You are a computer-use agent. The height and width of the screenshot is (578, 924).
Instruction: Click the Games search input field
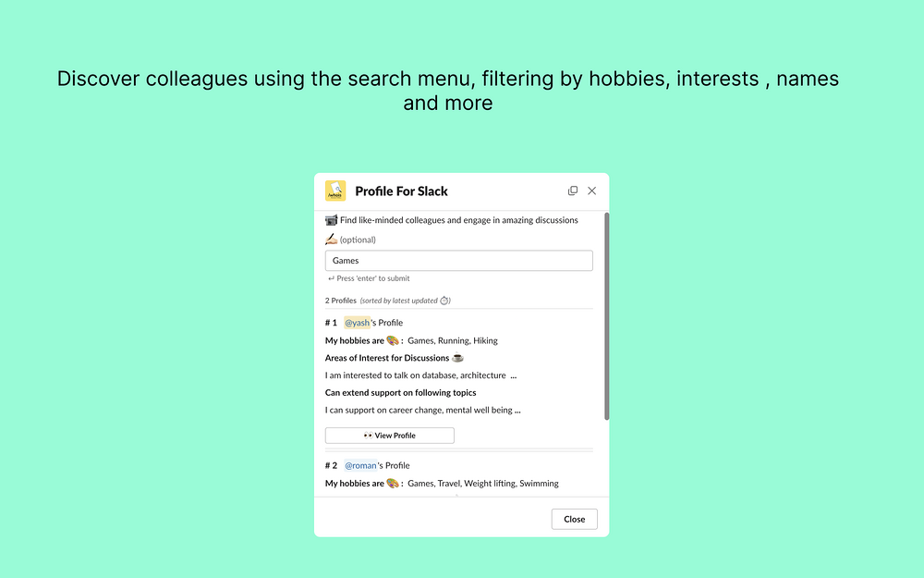tap(458, 261)
